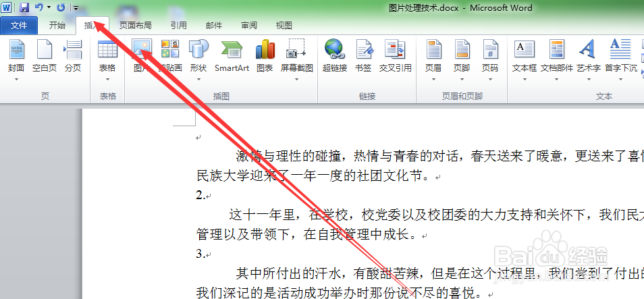Switch to the 开始 tab

57,26
